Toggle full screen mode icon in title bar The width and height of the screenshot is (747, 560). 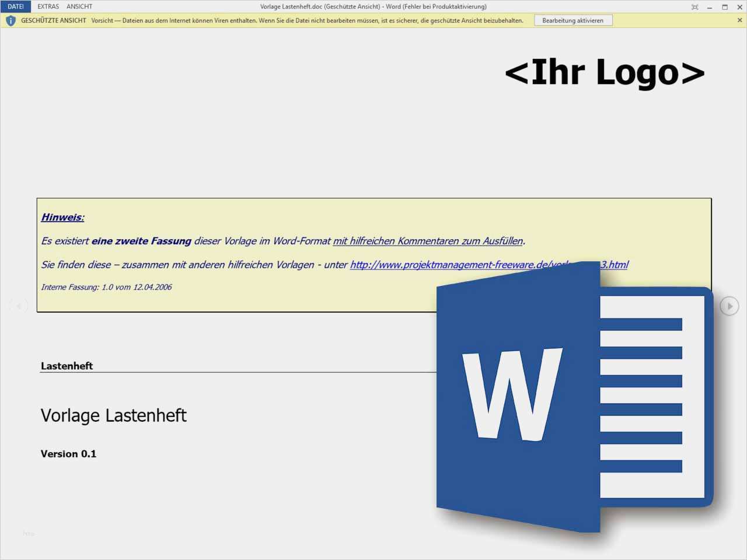click(694, 7)
